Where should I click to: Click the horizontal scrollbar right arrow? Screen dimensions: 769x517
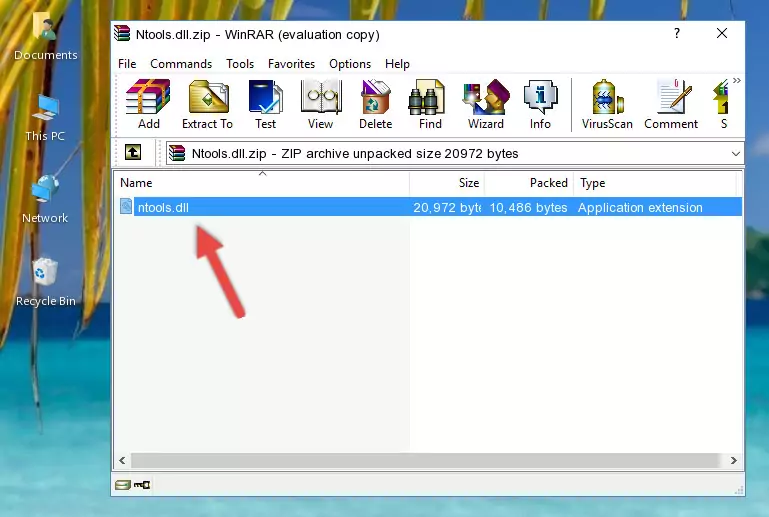pos(733,460)
